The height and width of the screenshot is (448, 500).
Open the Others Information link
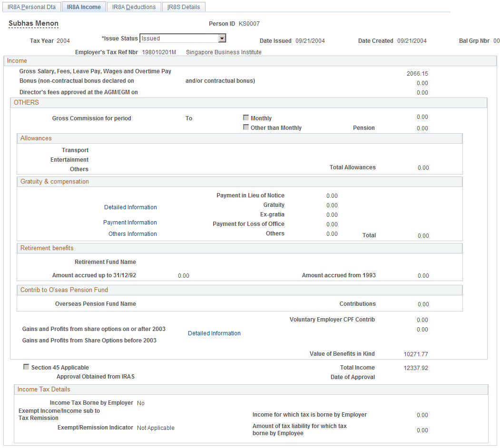(x=132, y=234)
